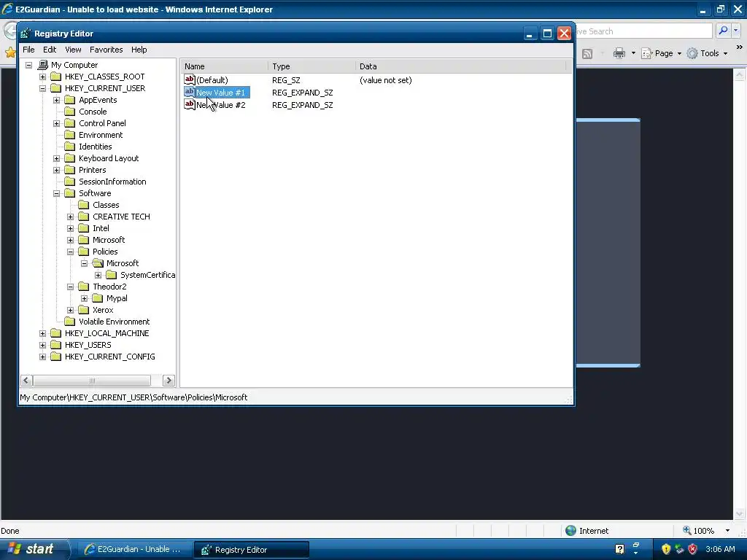Open the Print dropdown arrow in Internet Explorer

coord(633,53)
